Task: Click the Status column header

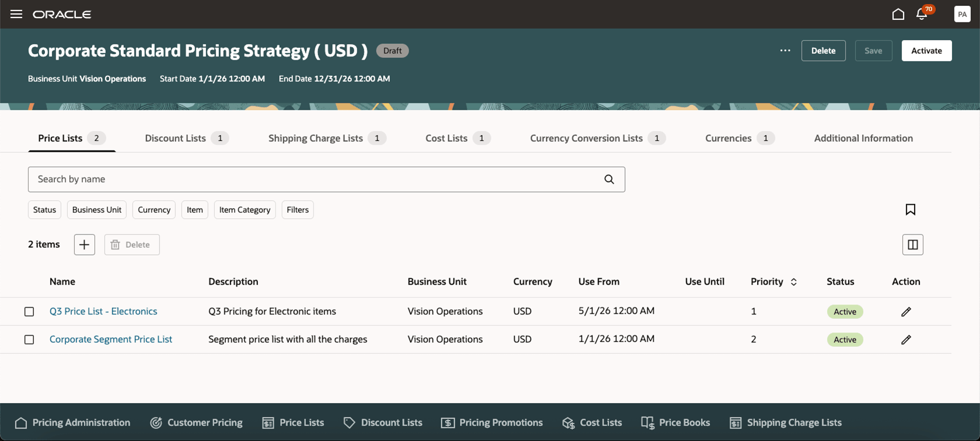Action: [841, 282]
